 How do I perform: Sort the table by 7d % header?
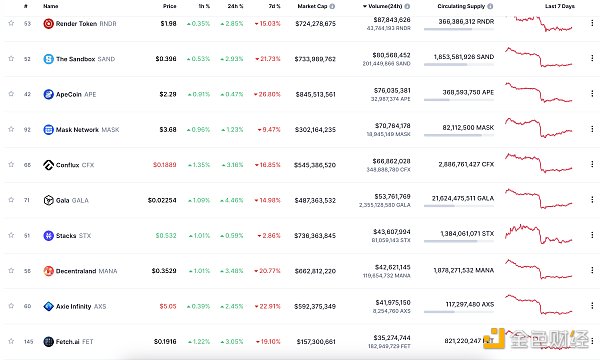tap(274, 6)
